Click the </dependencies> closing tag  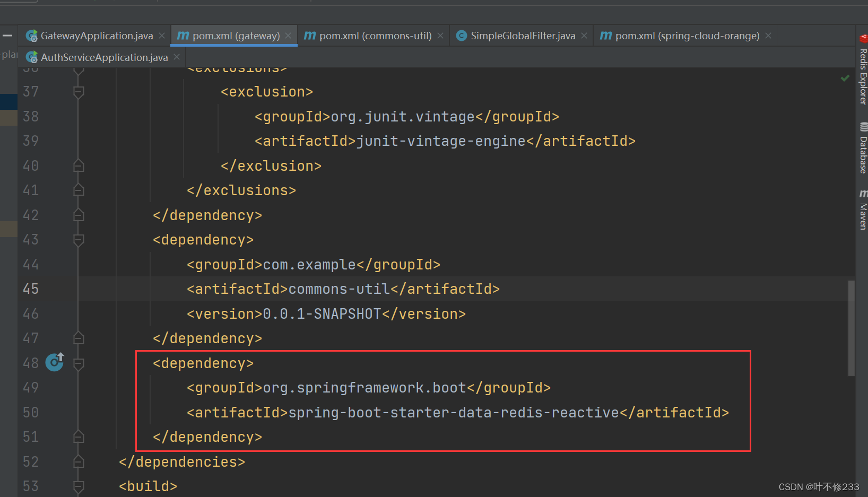[182, 462]
